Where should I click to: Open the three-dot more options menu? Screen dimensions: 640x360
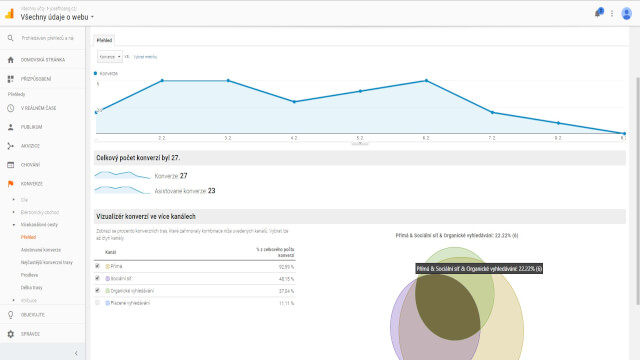coord(612,13)
